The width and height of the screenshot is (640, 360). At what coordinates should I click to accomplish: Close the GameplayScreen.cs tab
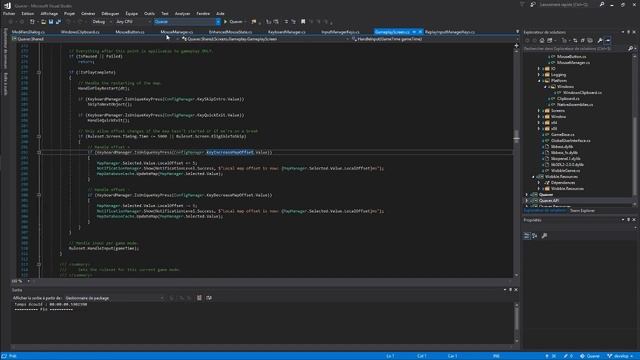[420, 32]
